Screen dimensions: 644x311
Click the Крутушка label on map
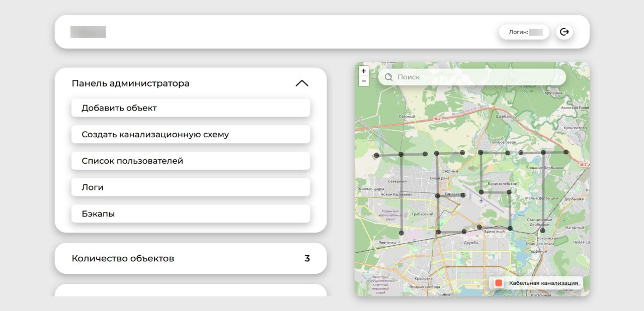[553, 93]
